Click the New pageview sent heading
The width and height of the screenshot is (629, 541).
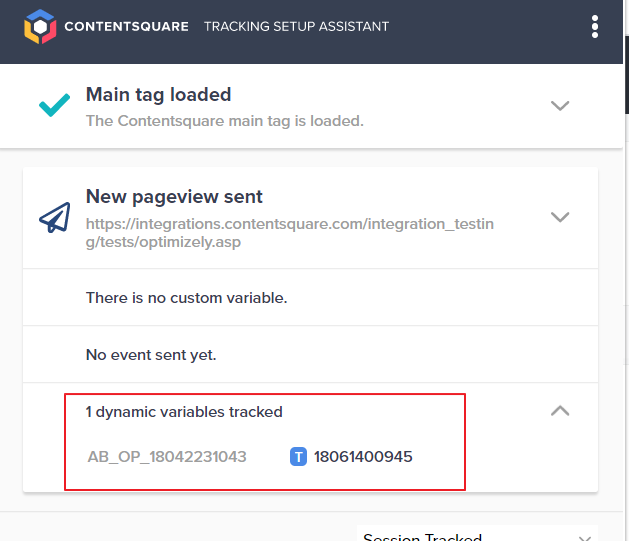[174, 197]
